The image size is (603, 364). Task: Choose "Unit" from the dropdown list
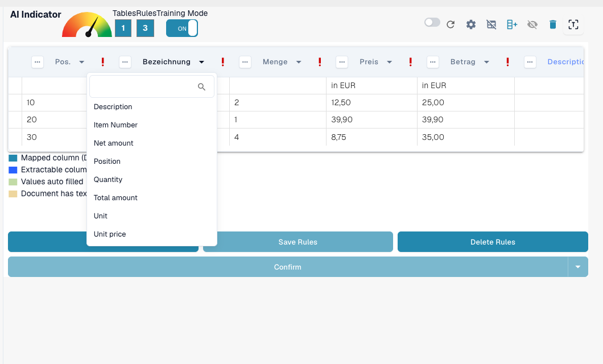pyautogui.click(x=152, y=216)
